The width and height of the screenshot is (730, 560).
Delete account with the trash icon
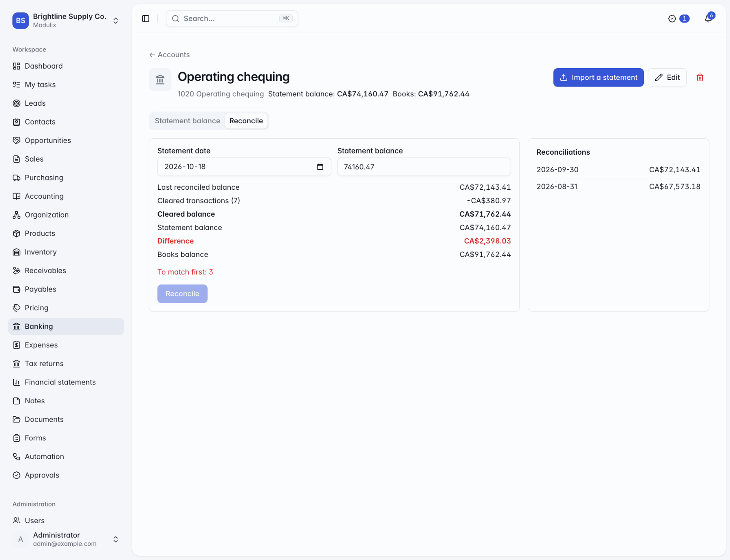point(700,78)
